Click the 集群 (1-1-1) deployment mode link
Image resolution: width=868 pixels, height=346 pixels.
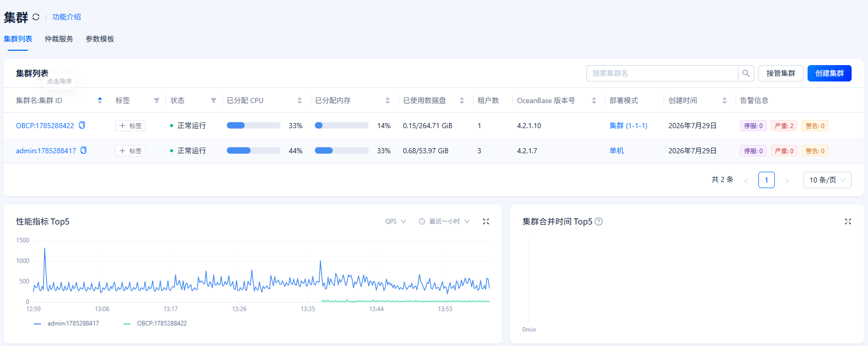point(628,126)
